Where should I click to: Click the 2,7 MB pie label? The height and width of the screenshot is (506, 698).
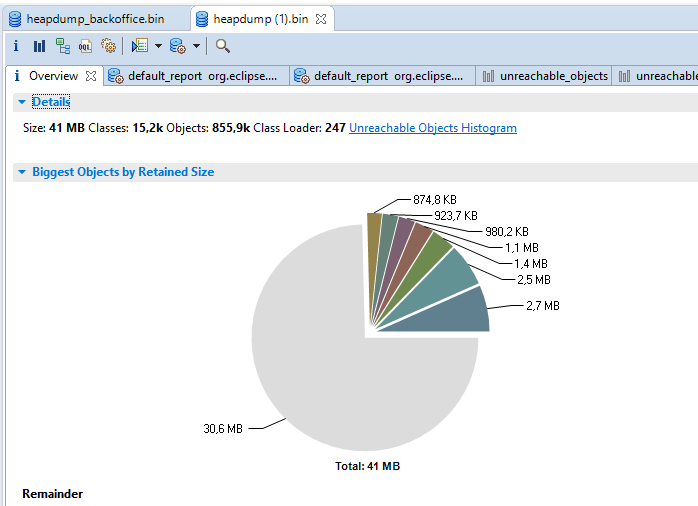pos(543,306)
